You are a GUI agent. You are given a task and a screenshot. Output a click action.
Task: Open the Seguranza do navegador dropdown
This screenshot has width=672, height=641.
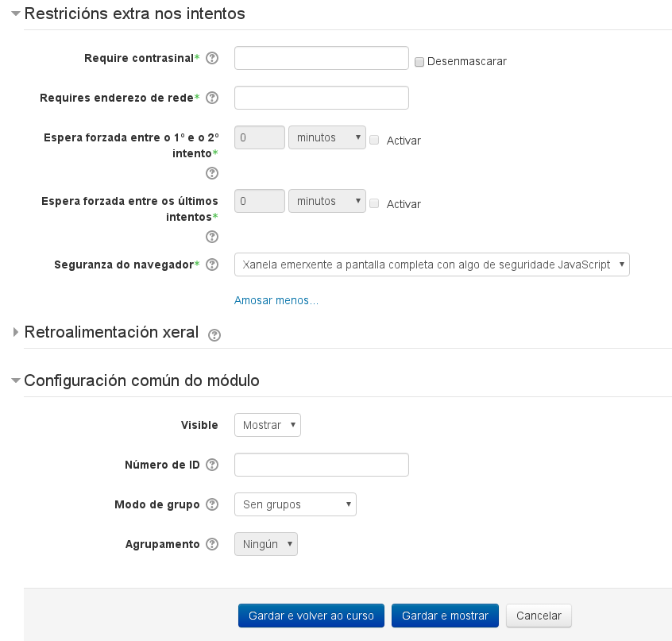431,265
